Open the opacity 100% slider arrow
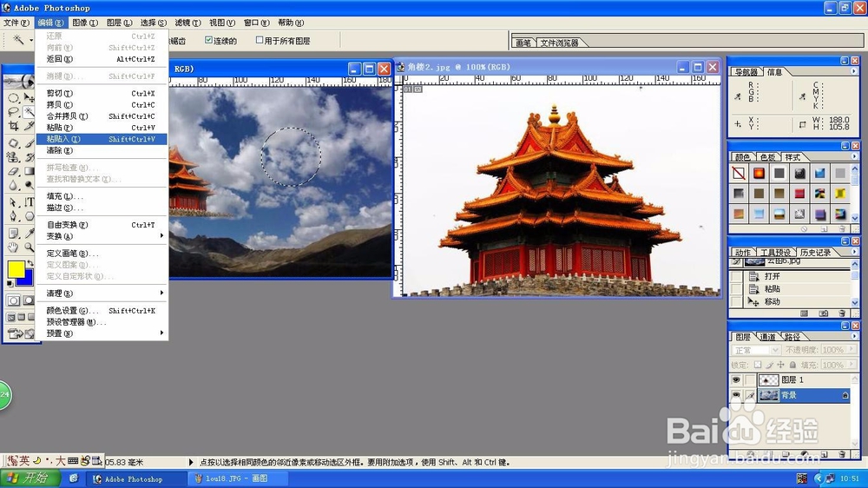 pos(852,350)
